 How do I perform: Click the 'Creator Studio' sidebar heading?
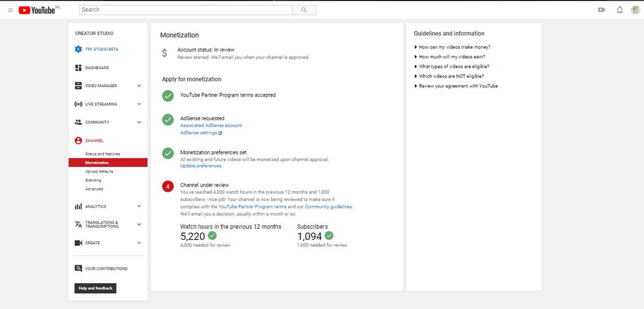pyautogui.click(x=94, y=33)
